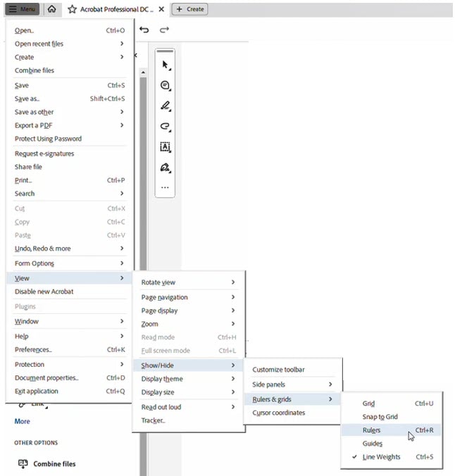455x476 pixels.
Task: Expand Side panels submenu
Action: [x=292, y=384]
